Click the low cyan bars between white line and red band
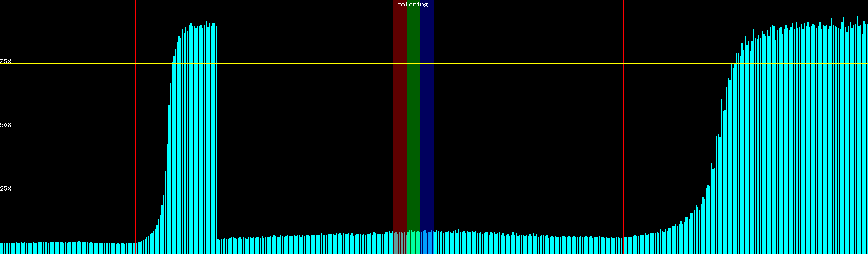This screenshot has height=254, width=868. (305, 245)
